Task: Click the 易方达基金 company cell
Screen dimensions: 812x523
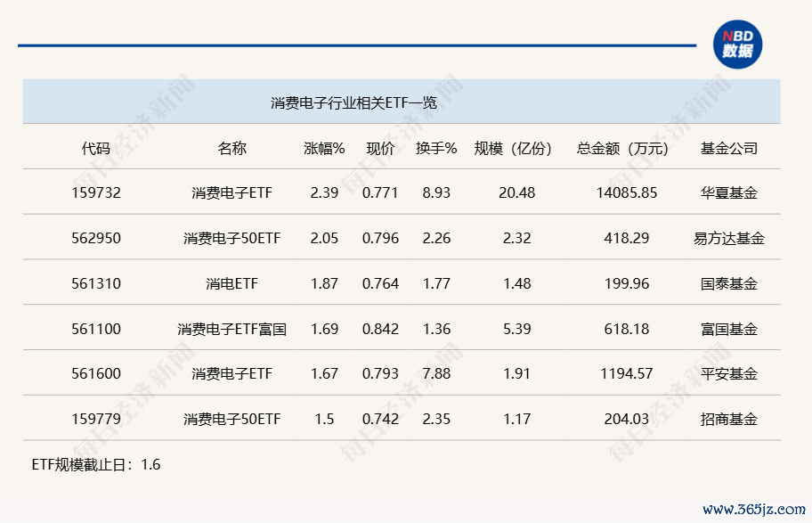Action: pyautogui.click(x=728, y=239)
